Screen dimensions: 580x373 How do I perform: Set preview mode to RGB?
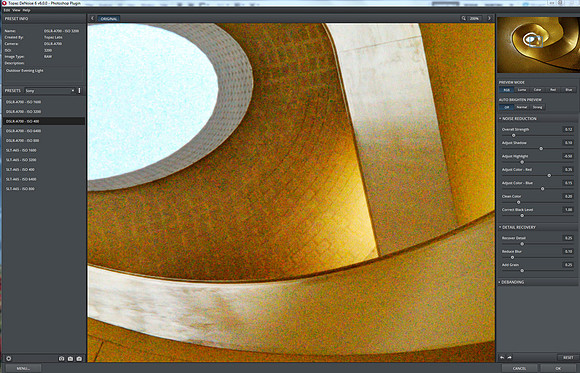(506, 90)
